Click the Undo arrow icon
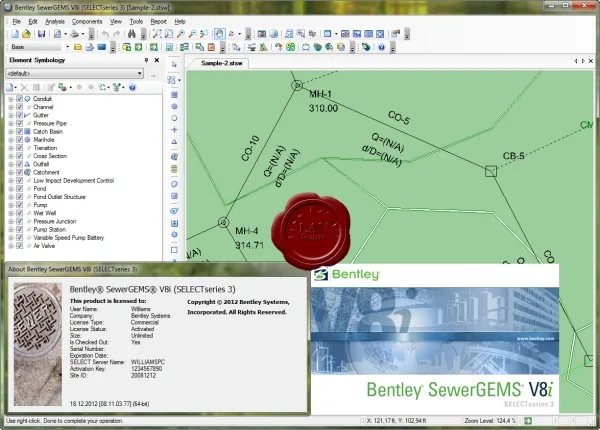 (105, 34)
